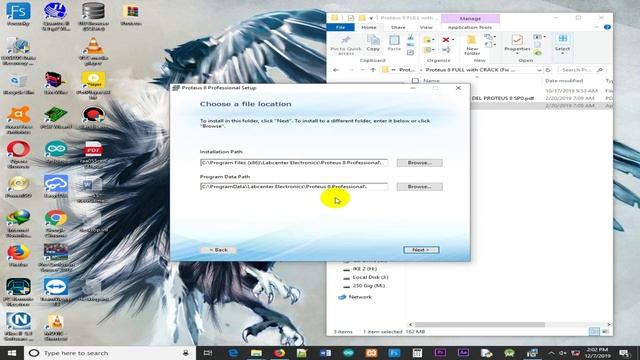This screenshot has height=360, width=640.
Task: Switch Explorer to details view icon
Action: pyautogui.click(x=594, y=331)
